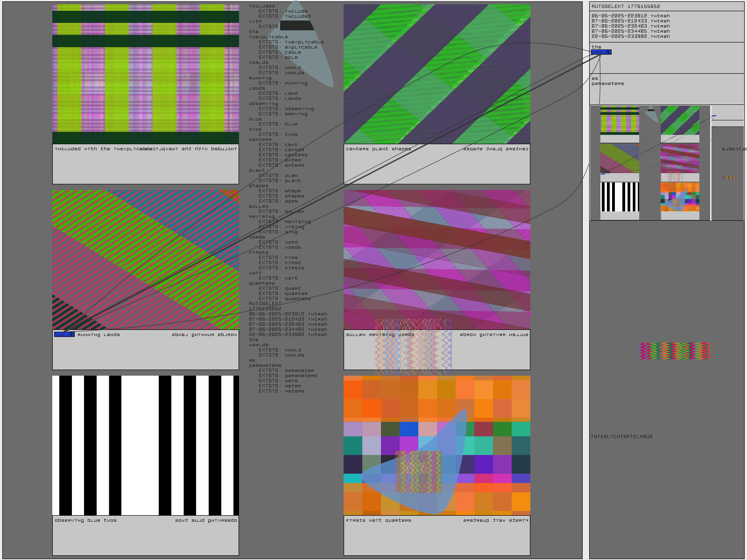Click the 'parameters' word in right panel
Screen dimensions: 747x560
click(x=607, y=84)
